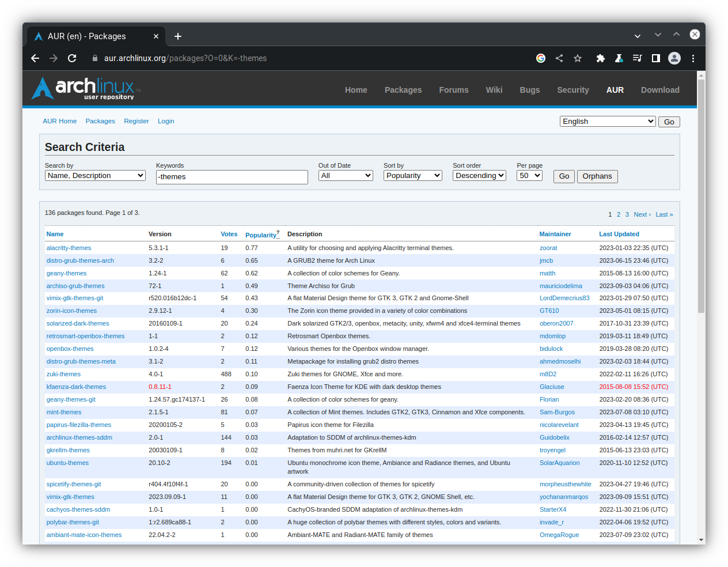Reload the current page
Viewport: 728px width, 567px height.
72,58
